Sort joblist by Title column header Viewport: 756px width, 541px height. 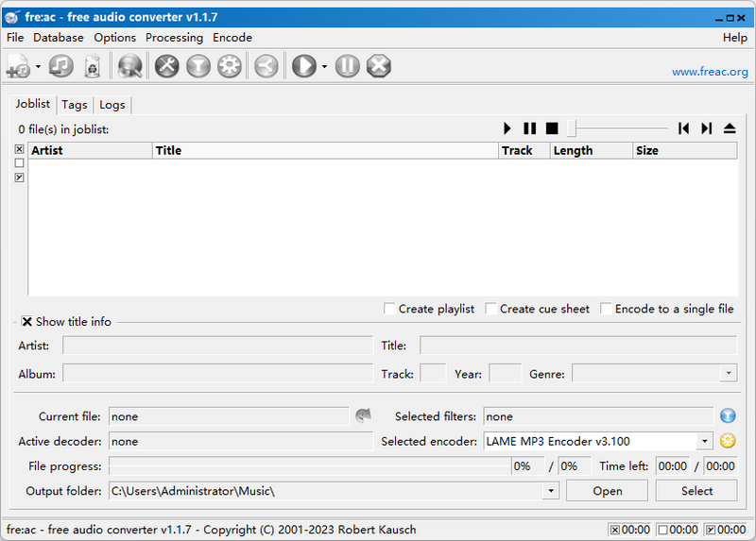point(325,150)
